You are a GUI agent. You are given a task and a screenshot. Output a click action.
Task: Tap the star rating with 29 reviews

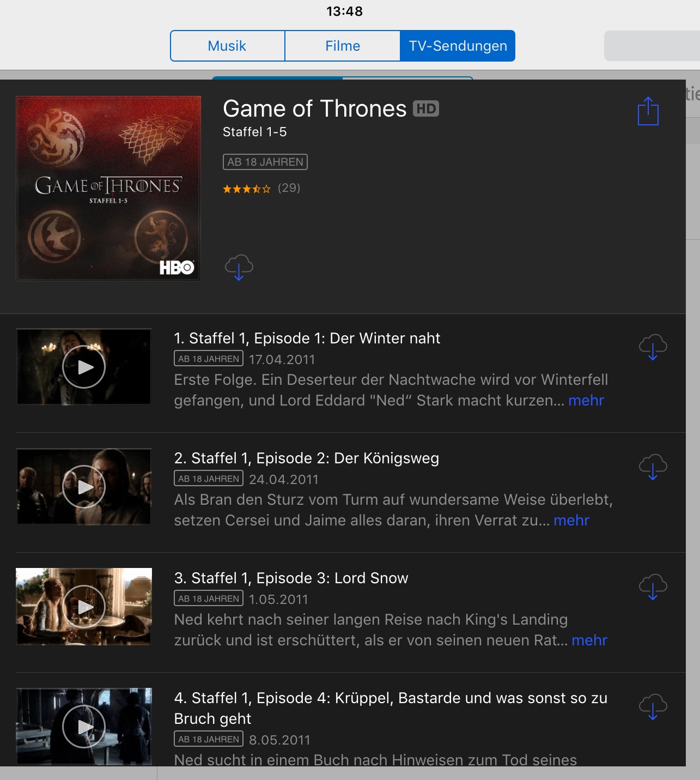[x=261, y=189]
